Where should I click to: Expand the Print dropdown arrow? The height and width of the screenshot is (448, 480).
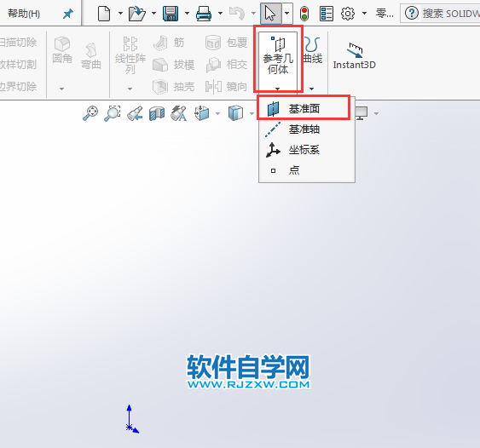click(220, 14)
